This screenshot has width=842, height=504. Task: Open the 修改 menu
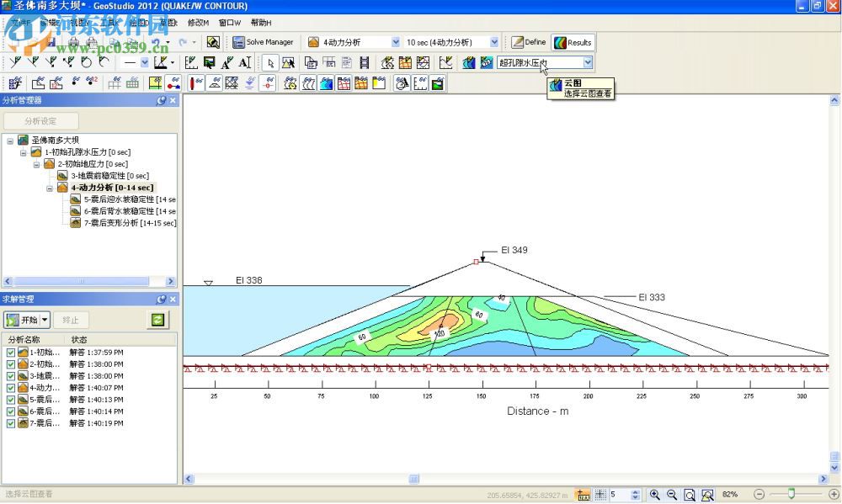click(x=197, y=23)
